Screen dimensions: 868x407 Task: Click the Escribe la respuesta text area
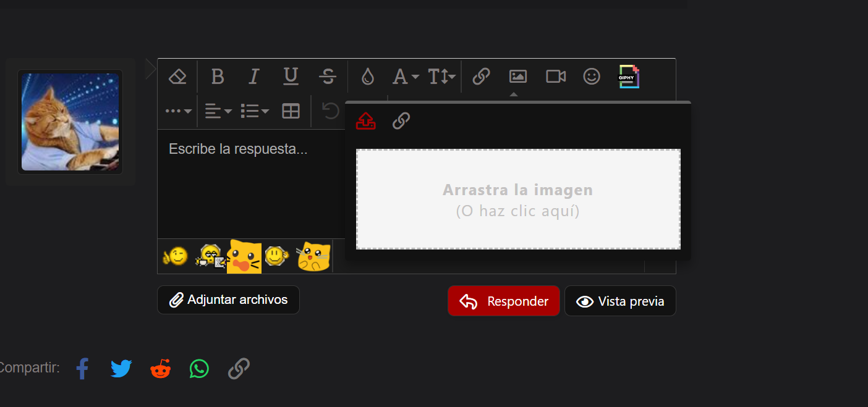252,183
